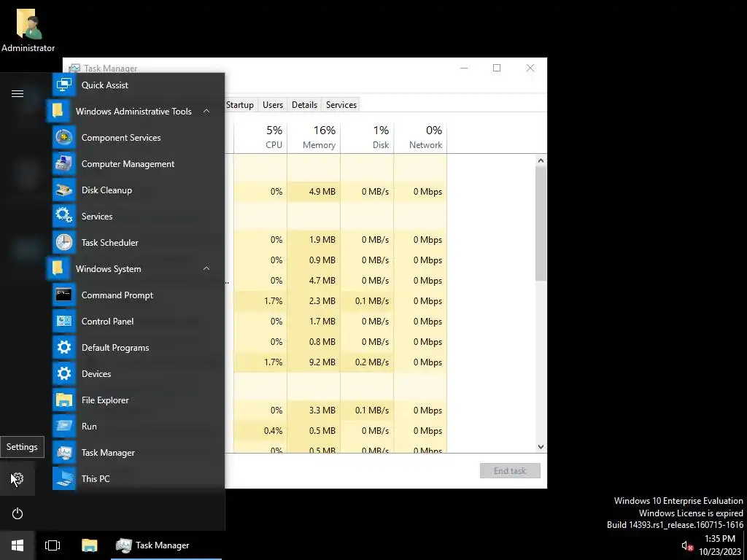Open Disk Cleanup icon
The width and height of the screenshot is (747, 560).
coord(64,190)
